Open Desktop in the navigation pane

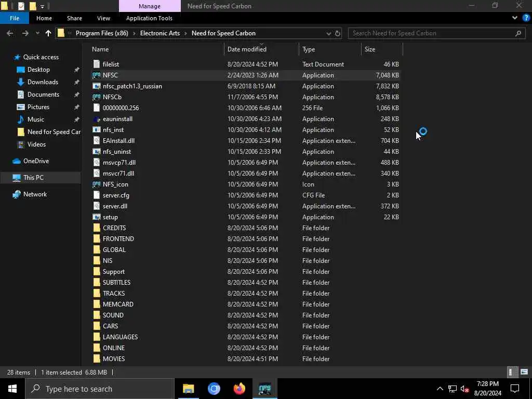point(38,70)
